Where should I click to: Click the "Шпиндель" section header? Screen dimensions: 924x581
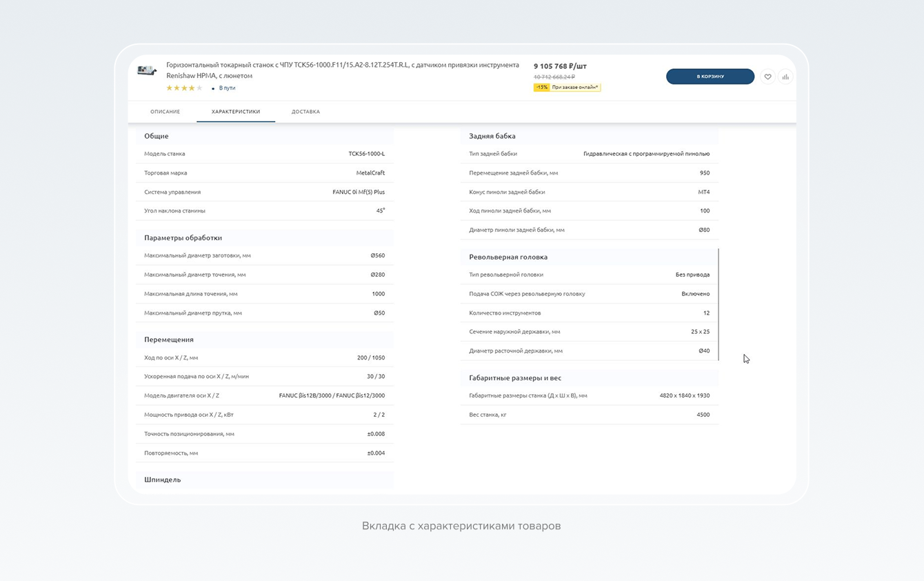click(162, 480)
